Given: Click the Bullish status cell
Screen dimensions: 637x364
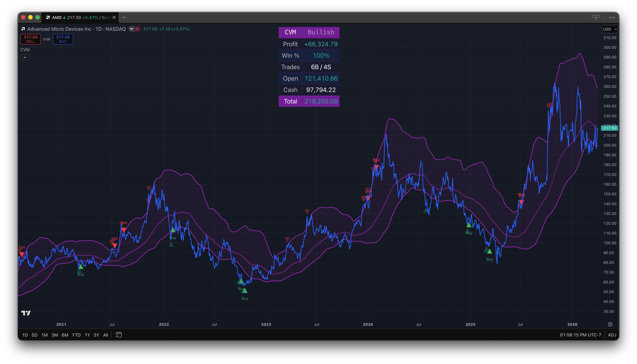Looking at the screenshot, I should tap(321, 32).
